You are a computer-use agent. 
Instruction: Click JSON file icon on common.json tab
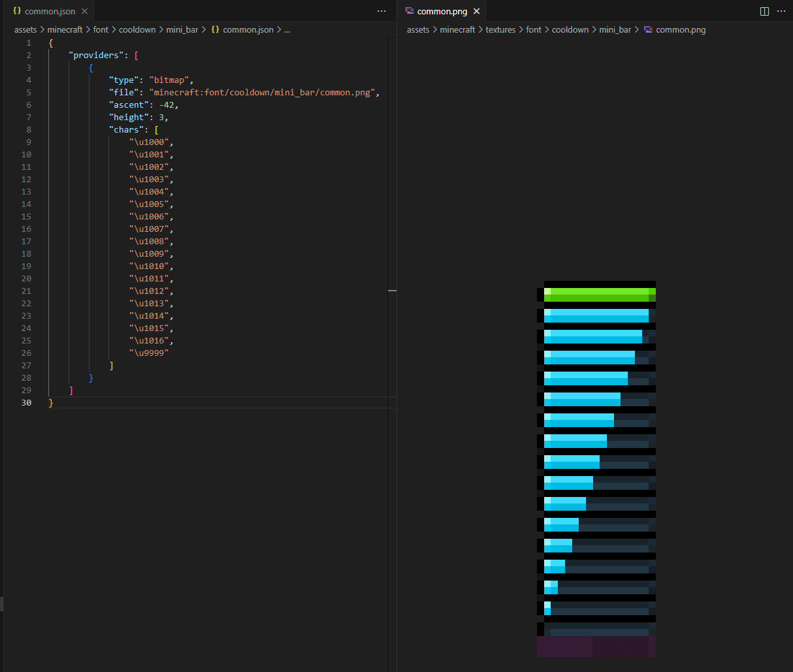pos(17,11)
